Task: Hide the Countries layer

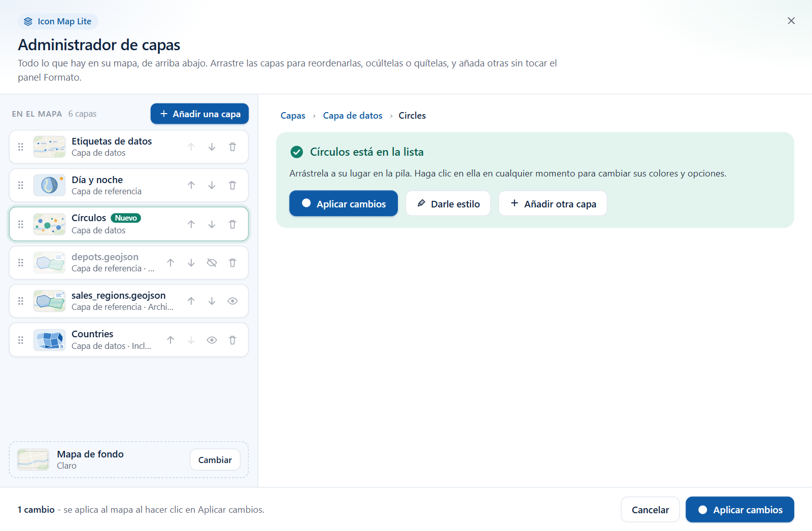Action: [x=212, y=340]
